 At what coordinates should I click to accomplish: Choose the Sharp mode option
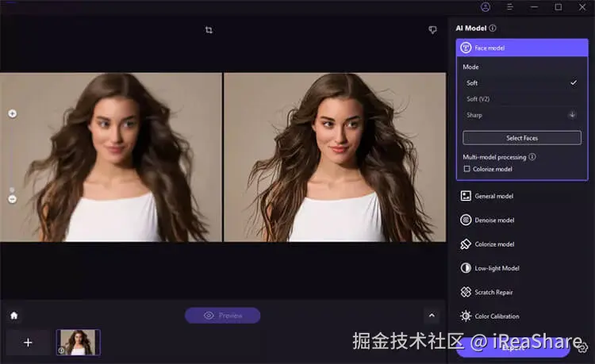(x=522, y=115)
